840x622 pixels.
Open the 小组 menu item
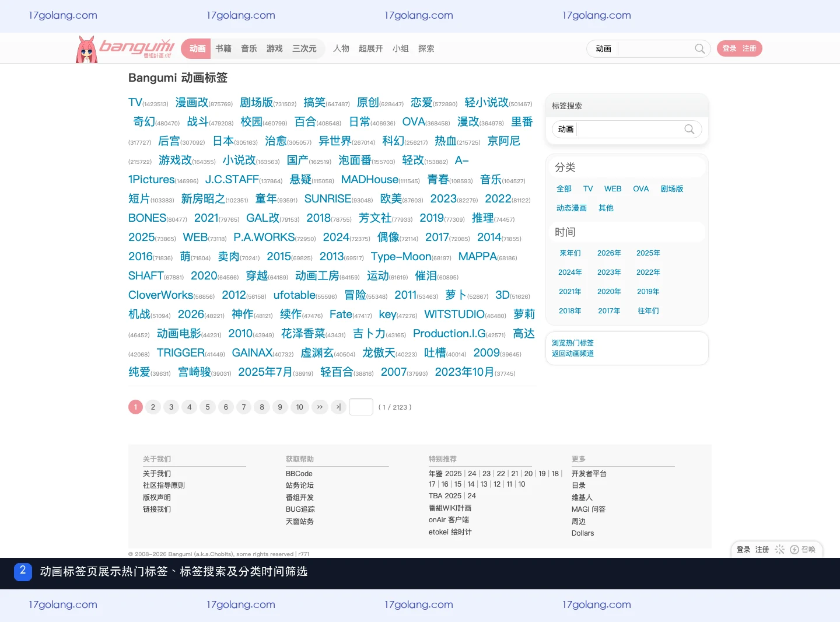(x=401, y=48)
